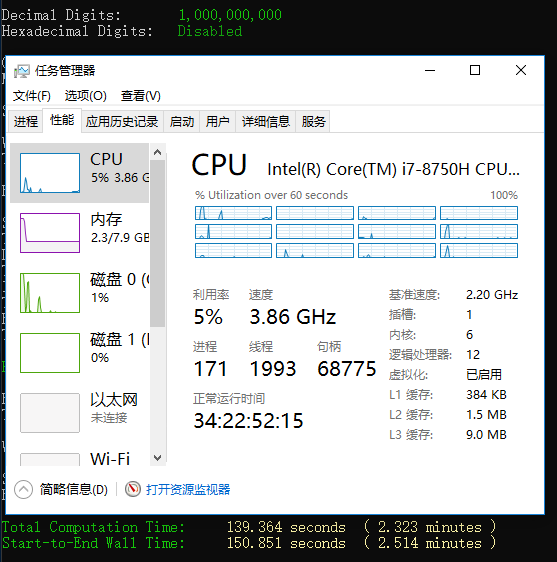Open the 详细信息 tab
The width and height of the screenshot is (557, 562).
tap(266, 122)
